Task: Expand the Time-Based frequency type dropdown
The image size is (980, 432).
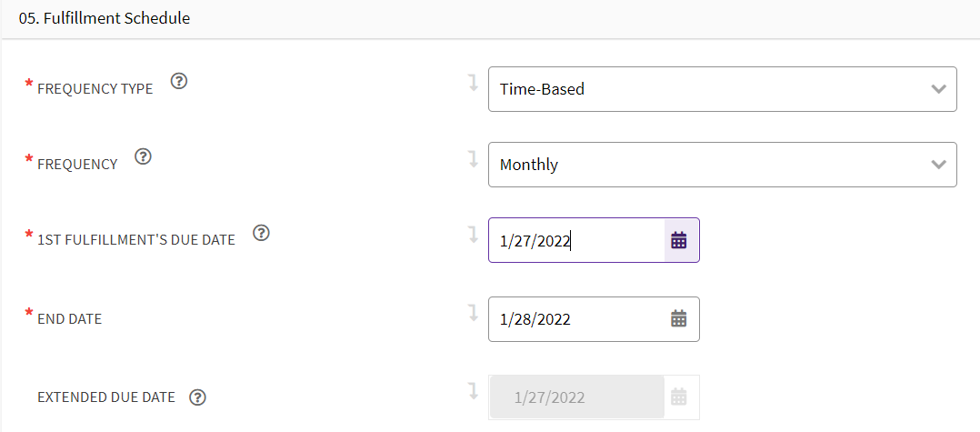Action: point(723,89)
